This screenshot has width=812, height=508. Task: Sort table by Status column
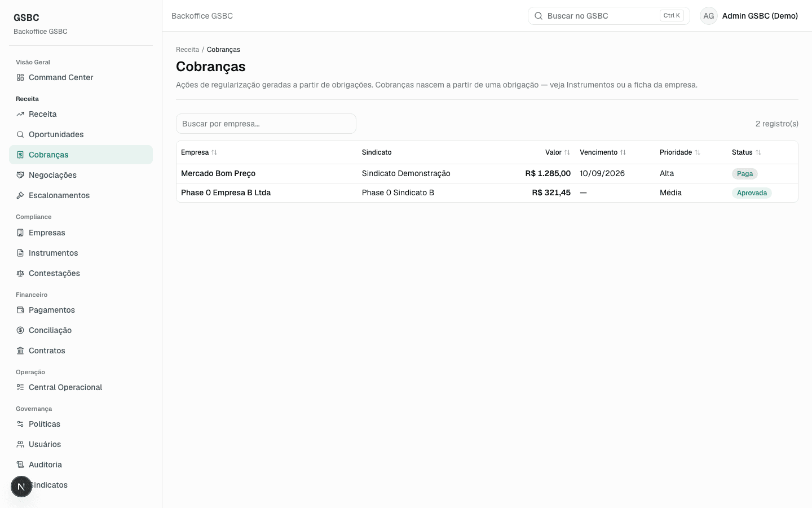747,152
